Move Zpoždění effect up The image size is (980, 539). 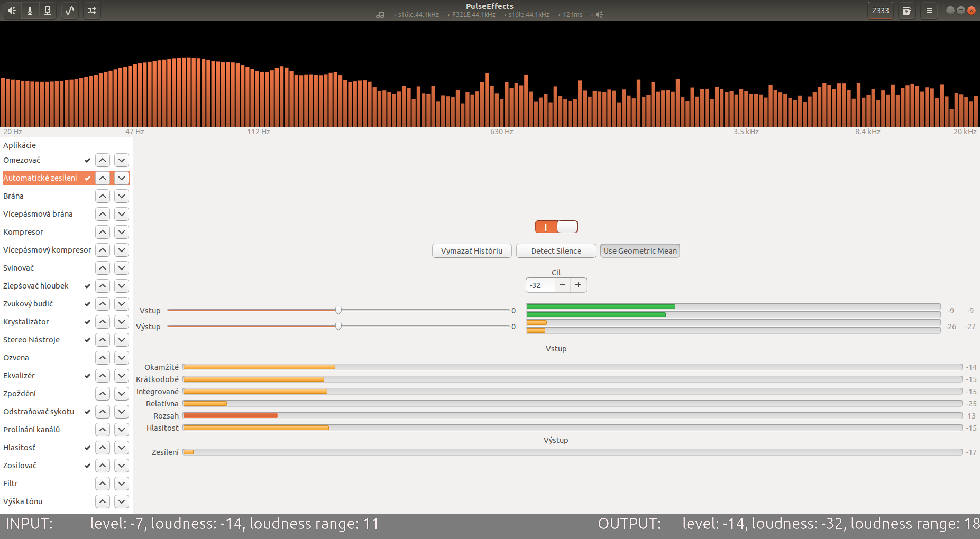tap(103, 394)
